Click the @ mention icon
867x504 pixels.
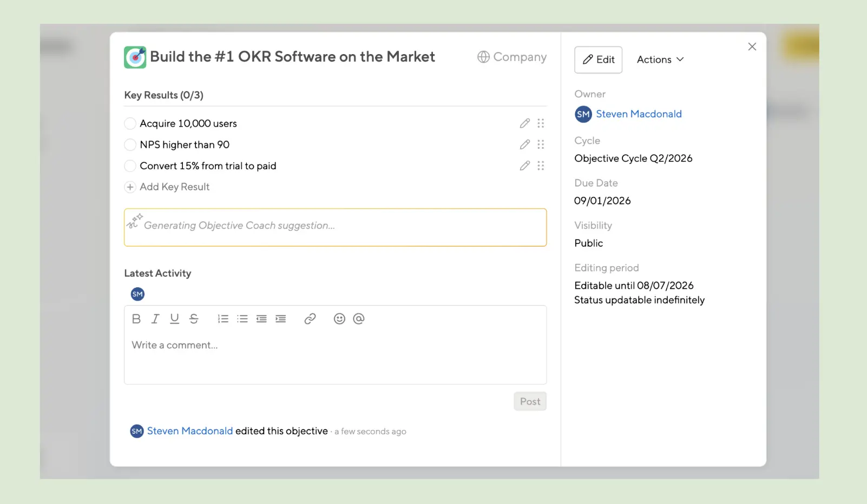(358, 319)
